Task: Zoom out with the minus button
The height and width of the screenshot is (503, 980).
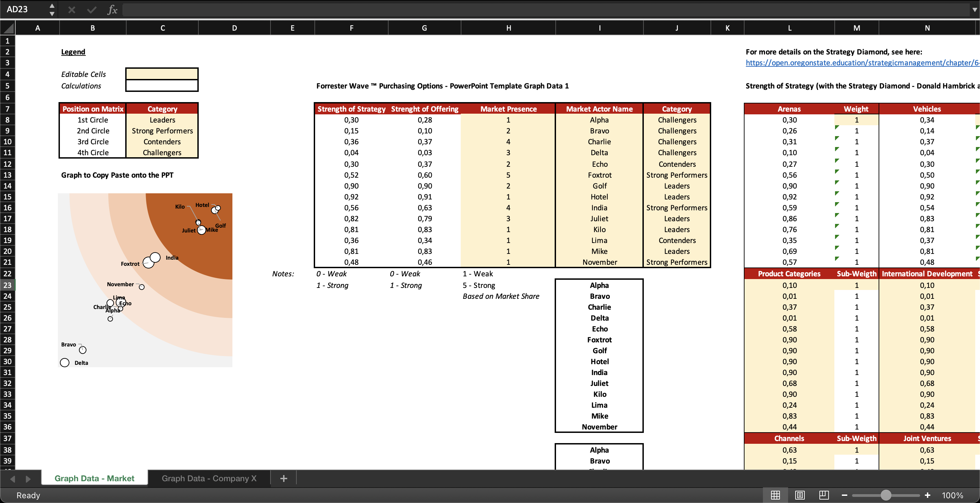Action: (845, 495)
